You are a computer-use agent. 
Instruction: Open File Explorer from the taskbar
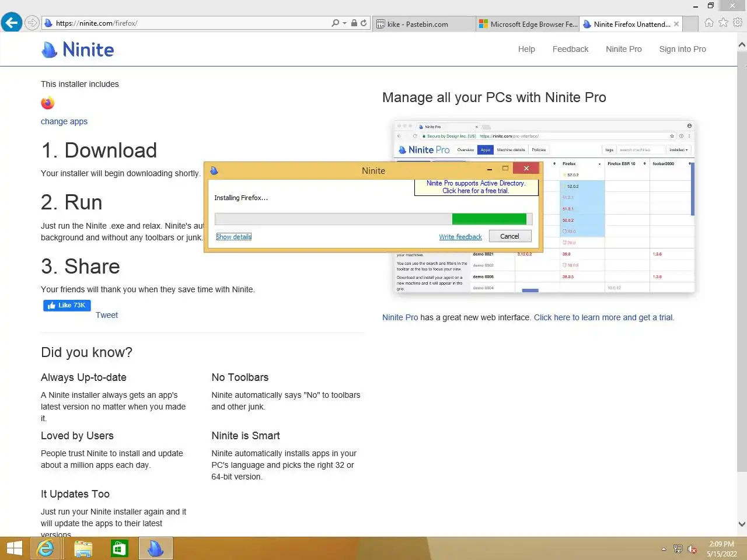(x=83, y=548)
